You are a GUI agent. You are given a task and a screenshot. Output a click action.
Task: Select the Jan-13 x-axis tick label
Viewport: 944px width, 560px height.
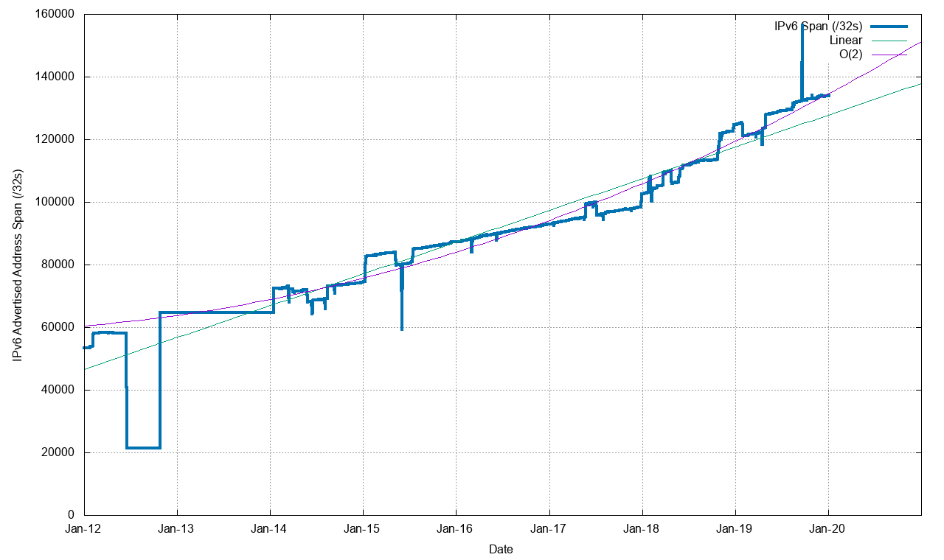coord(178,529)
